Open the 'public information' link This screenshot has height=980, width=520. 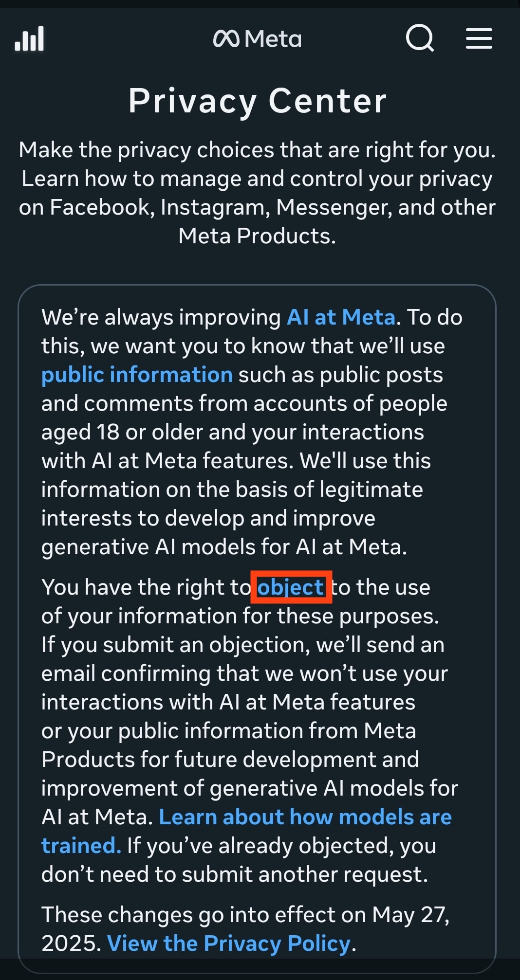[136, 374]
